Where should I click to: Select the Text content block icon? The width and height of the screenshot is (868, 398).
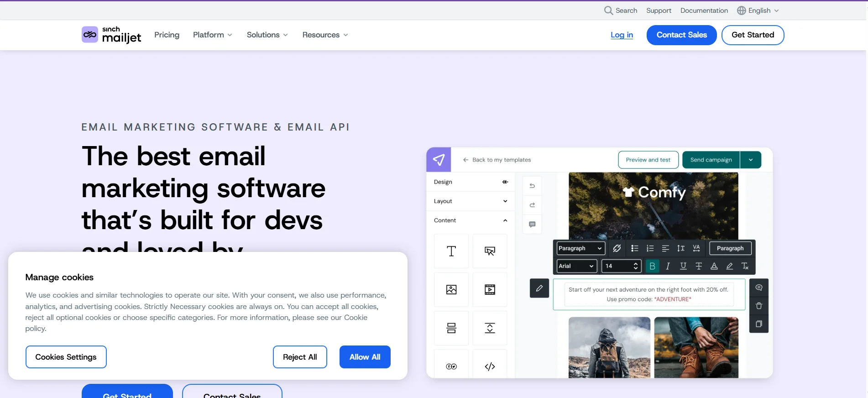point(451,251)
